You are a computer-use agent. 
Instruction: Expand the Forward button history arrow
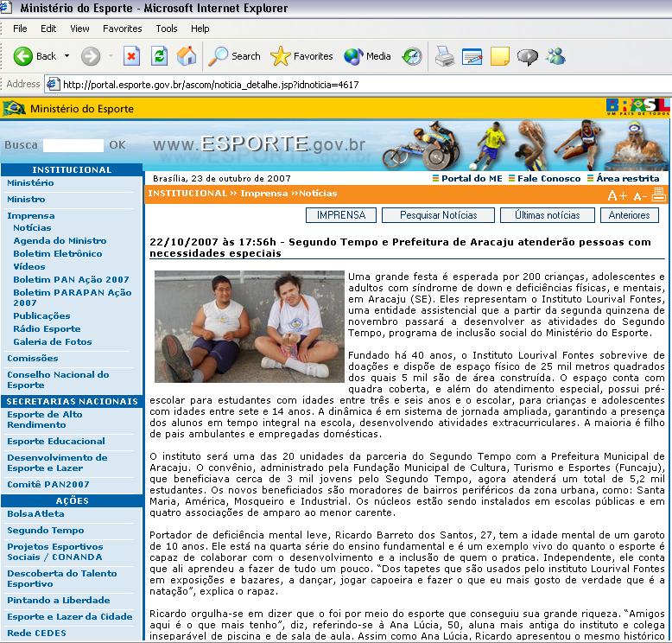[111, 56]
